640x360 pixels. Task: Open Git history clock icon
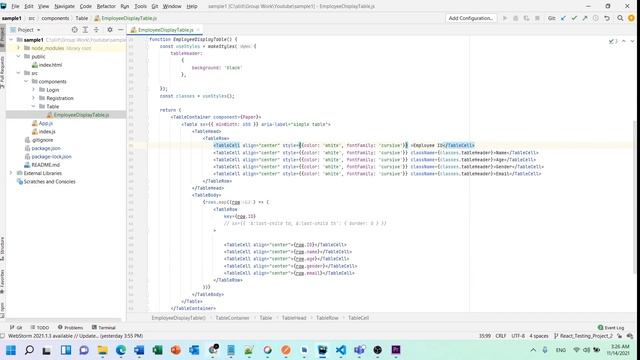[596, 18]
